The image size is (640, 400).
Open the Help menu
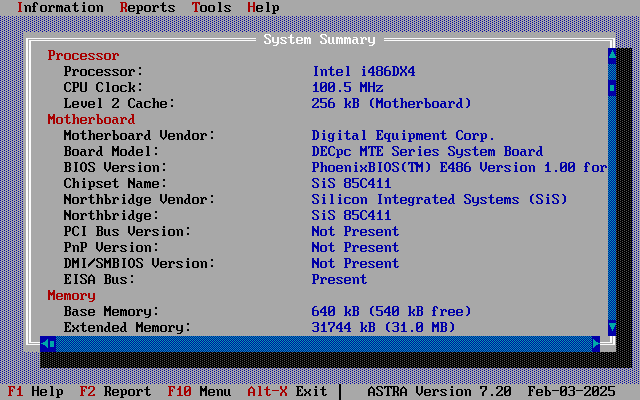click(263, 7)
